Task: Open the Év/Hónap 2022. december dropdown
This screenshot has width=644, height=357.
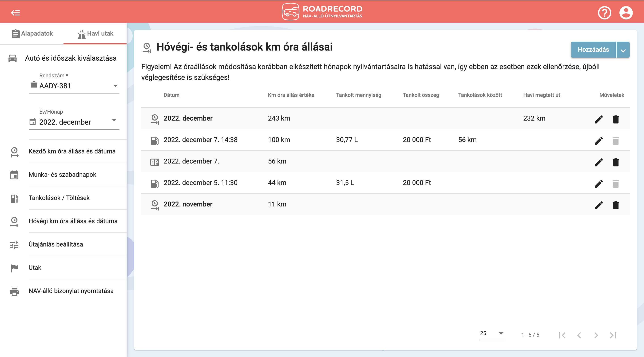Action: (74, 122)
